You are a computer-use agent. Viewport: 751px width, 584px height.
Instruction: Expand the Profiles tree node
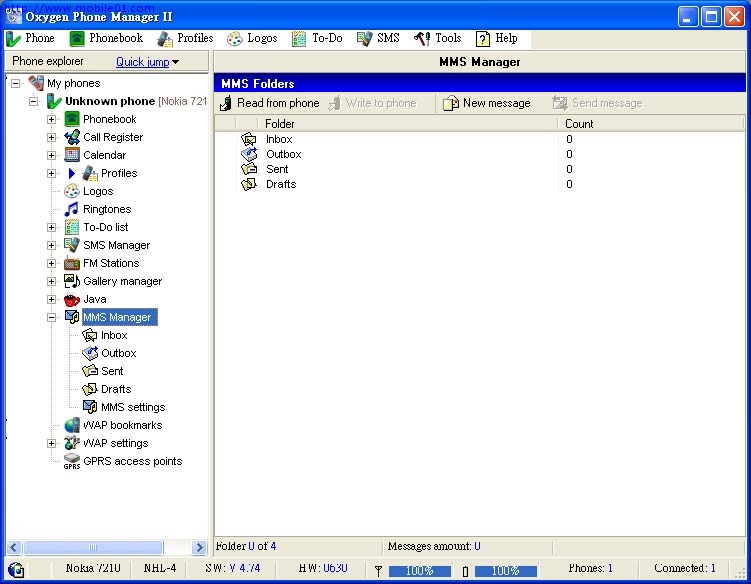(51, 173)
